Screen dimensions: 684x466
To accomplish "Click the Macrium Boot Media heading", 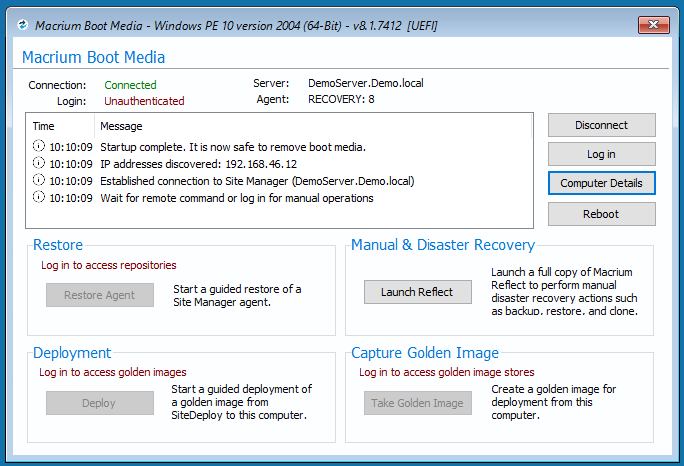I will click(x=93, y=58).
